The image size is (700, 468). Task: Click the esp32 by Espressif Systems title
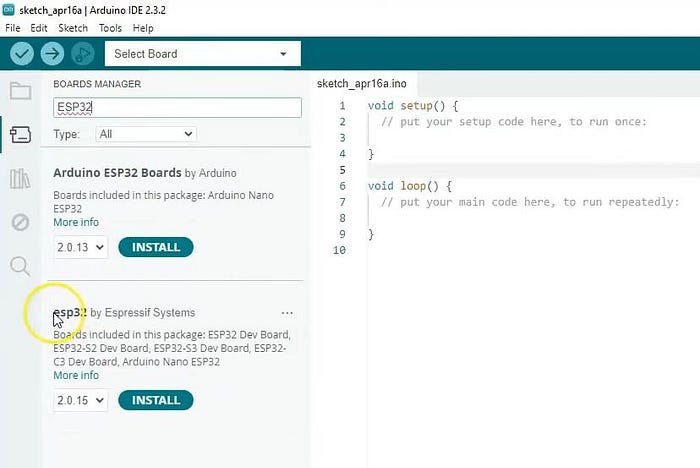coord(124,313)
